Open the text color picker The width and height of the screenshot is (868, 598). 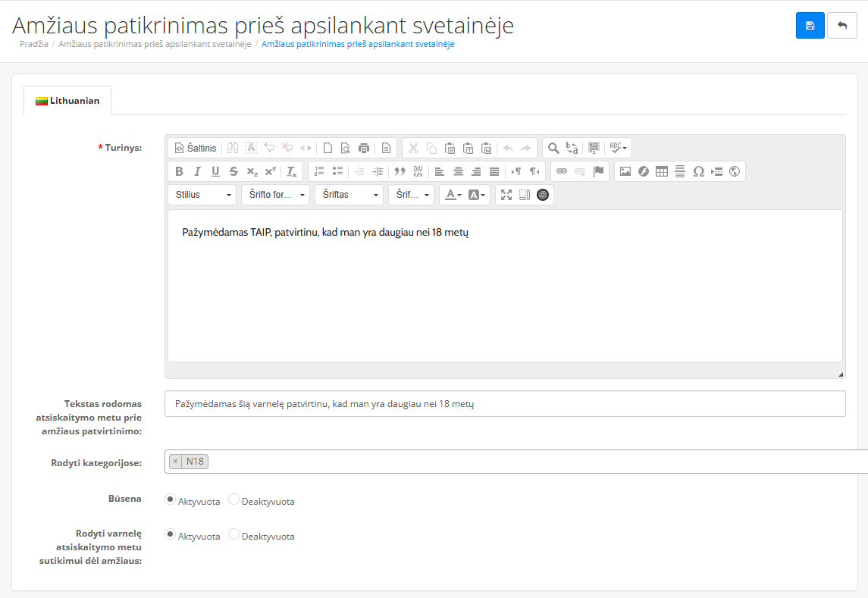(453, 195)
